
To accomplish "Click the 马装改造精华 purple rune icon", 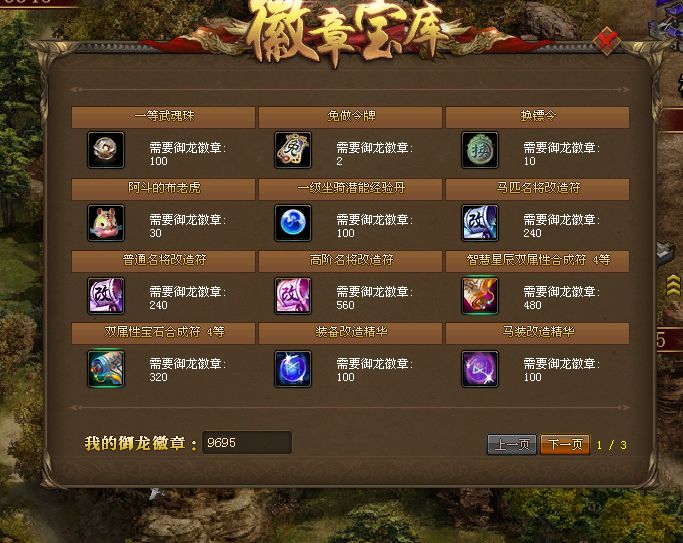I will click(x=480, y=368).
